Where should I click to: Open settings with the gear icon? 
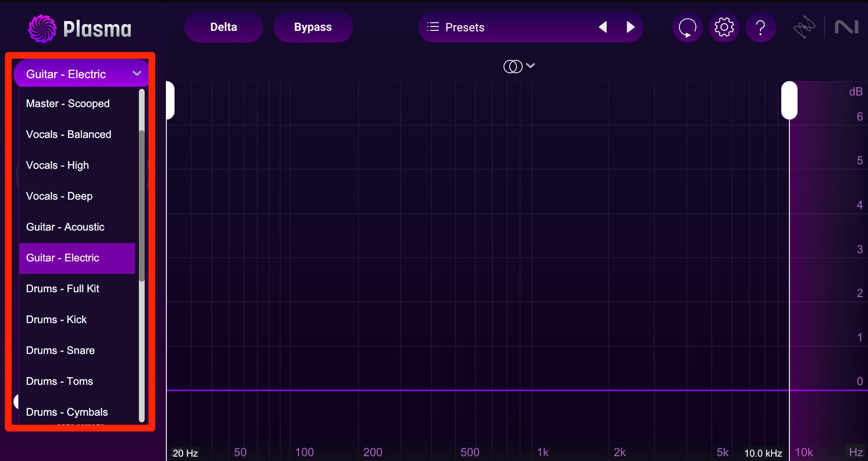[x=724, y=27]
